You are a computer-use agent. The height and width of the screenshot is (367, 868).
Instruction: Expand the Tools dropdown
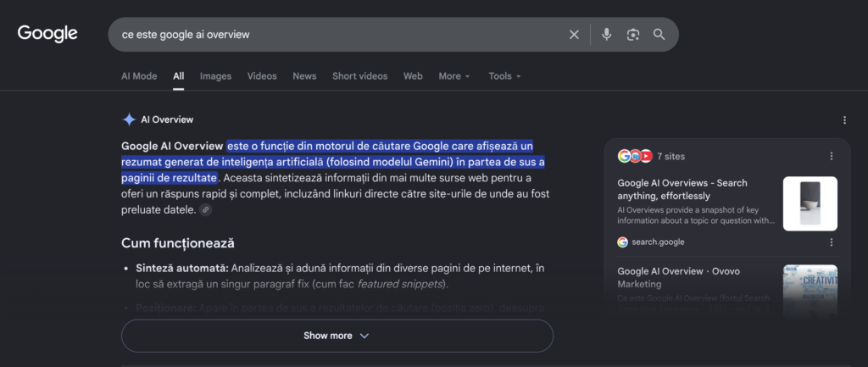505,75
